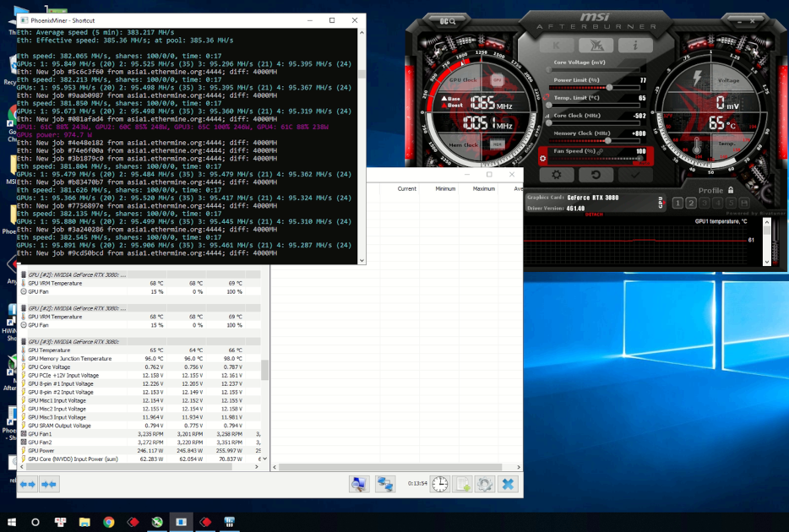789x532 pixels.
Task: Open the GPU selector arrow in Afterburner
Action: [661, 203]
